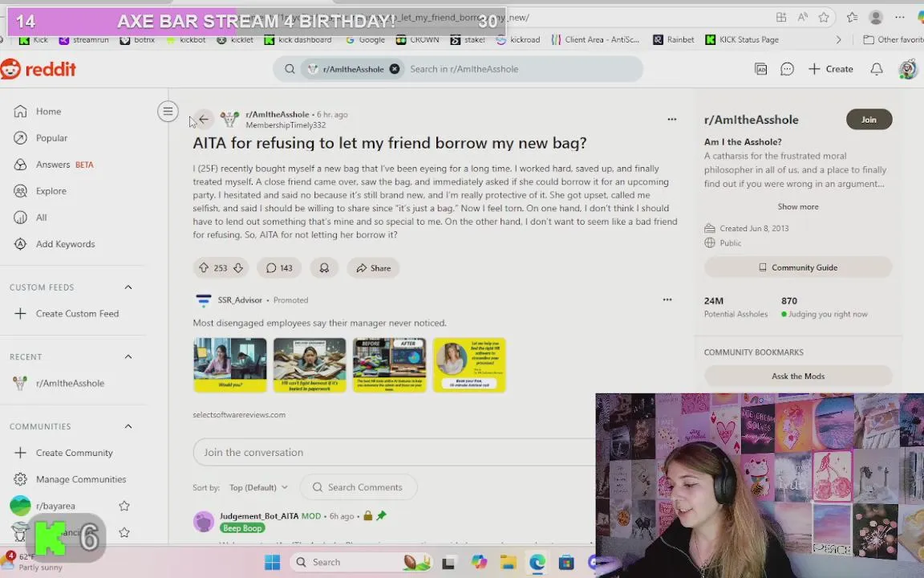Screen dimensions: 924x578
Task: Click the Assk the Mods bookmark
Action: [798, 377]
